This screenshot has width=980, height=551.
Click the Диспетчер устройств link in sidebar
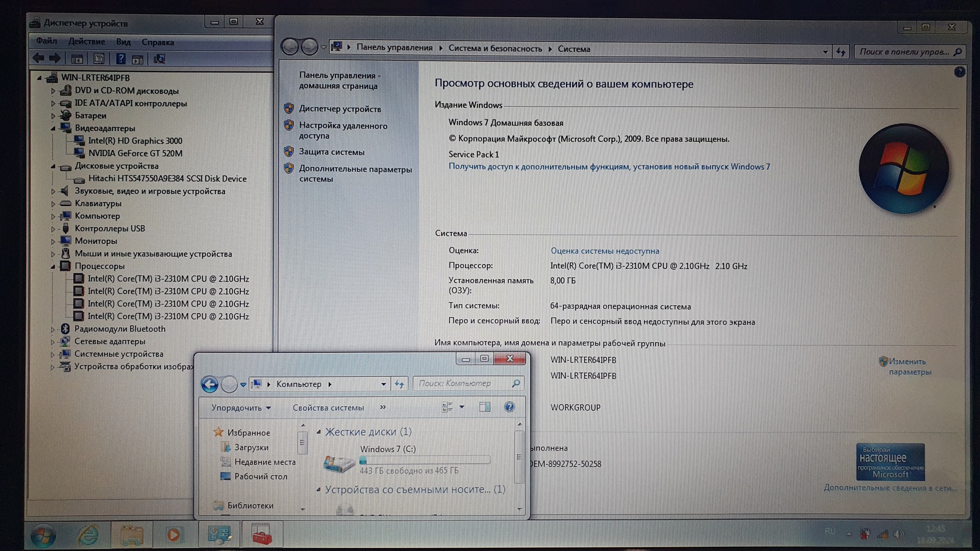(x=340, y=109)
